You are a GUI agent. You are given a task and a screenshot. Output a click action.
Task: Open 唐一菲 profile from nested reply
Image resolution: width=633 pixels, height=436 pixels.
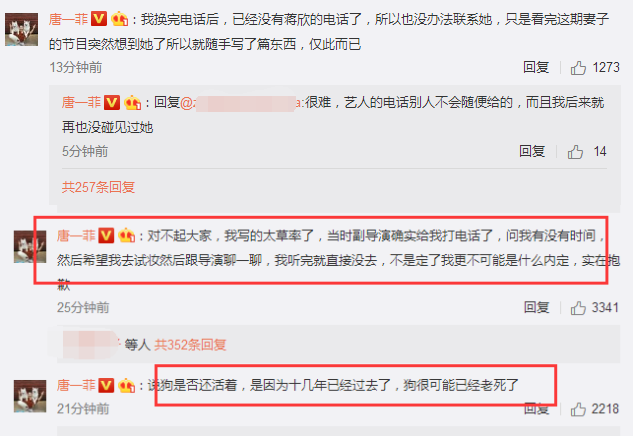point(81,103)
